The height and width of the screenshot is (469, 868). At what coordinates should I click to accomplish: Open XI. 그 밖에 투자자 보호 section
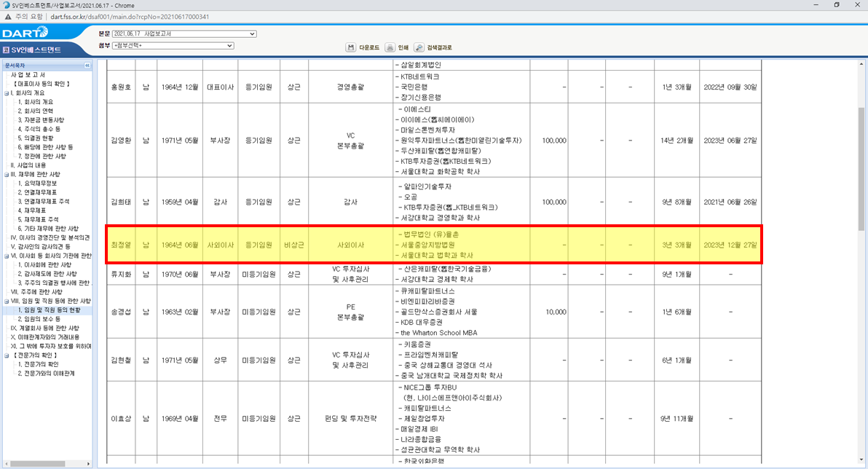click(x=50, y=346)
